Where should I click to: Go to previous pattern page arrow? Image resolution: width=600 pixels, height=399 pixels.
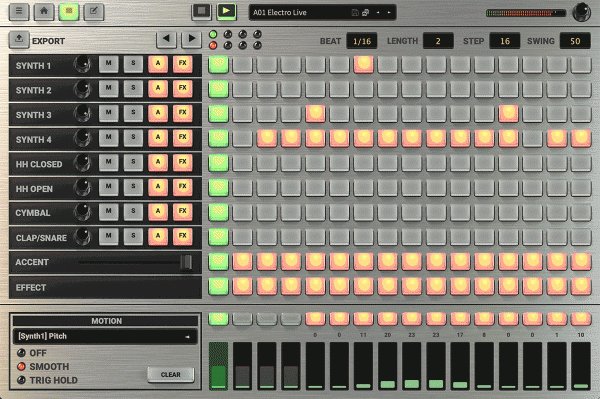tap(166, 39)
